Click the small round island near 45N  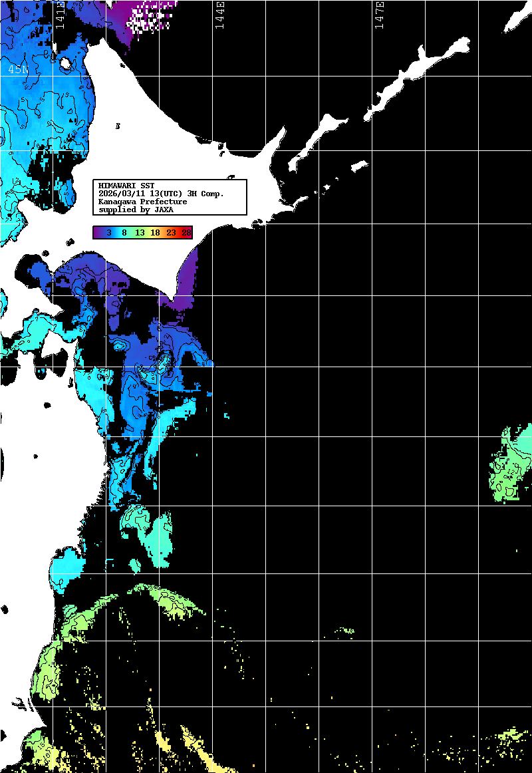tap(66, 64)
